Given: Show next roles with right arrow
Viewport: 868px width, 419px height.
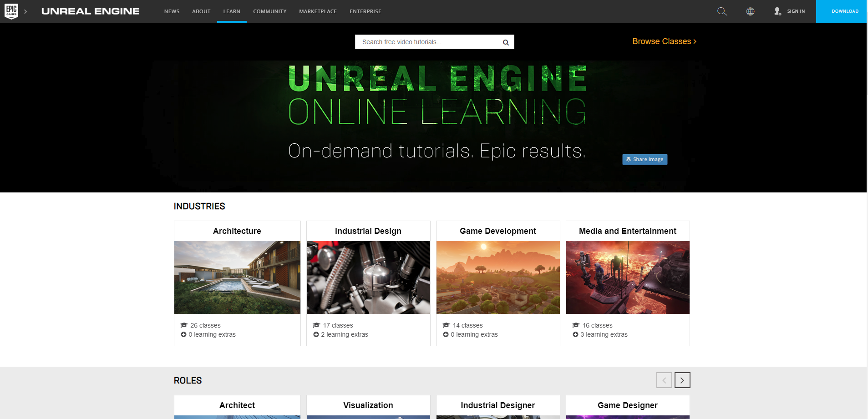Looking at the screenshot, I should [x=682, y=380].
